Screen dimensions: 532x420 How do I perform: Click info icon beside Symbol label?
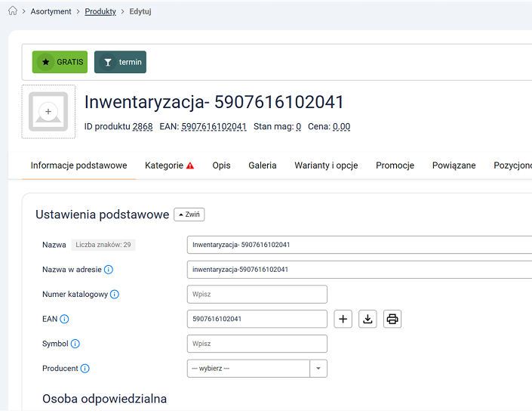click(x=75, y=344)
